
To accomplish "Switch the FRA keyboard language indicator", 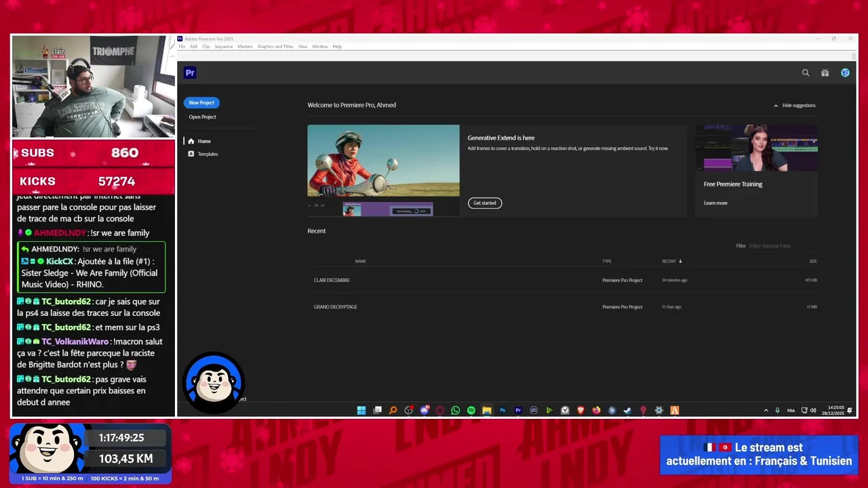I will [791, 410].
